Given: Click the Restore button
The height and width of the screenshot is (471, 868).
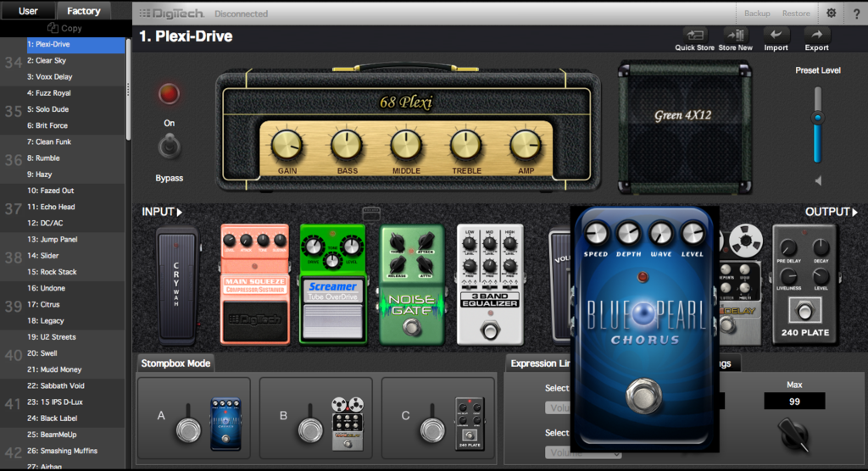Looking at the screenshot, I should click(x=796, y=14).
